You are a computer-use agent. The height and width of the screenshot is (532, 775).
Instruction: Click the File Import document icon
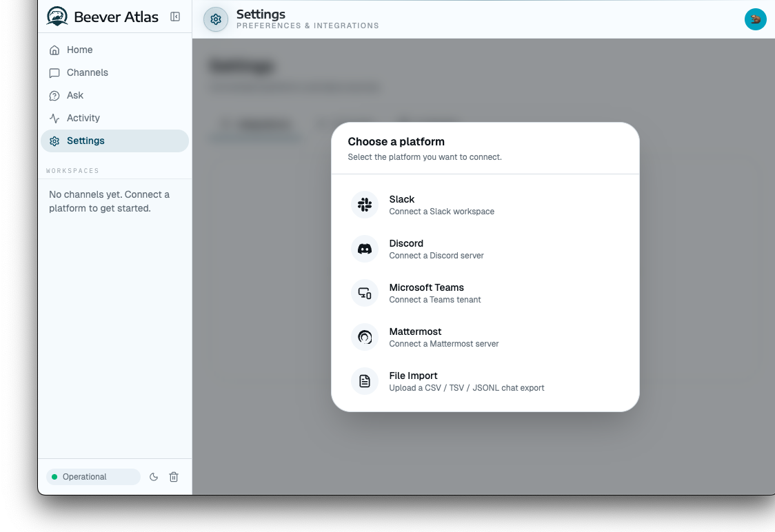click(365, 381)
